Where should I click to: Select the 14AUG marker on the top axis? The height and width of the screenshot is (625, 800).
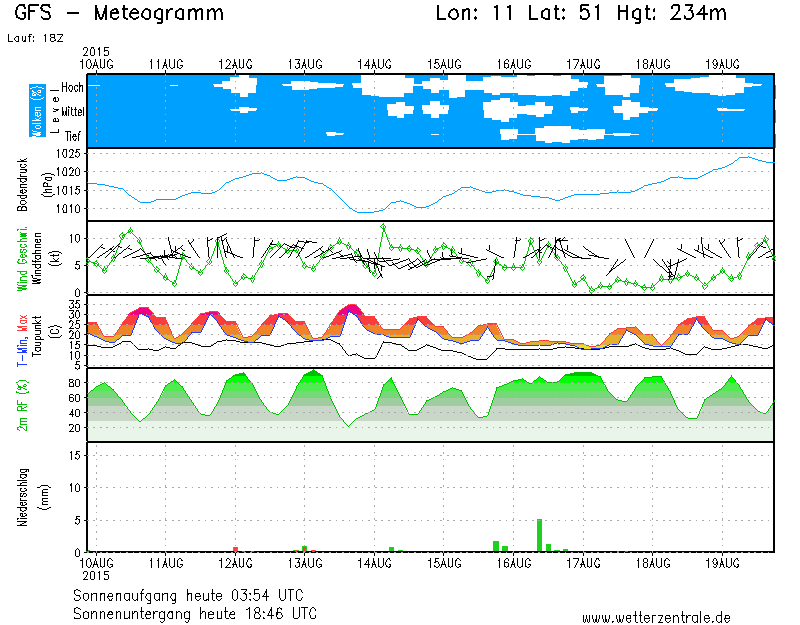(375, 64)
